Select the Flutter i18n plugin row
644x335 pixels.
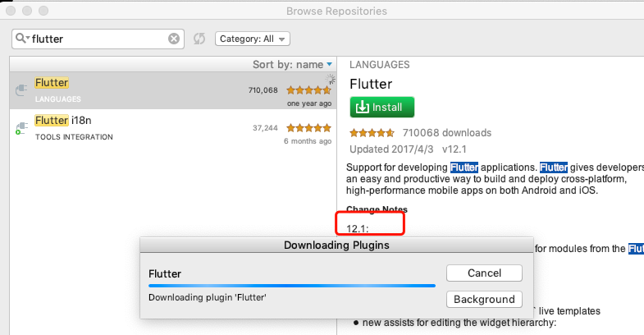coord(173,128)
